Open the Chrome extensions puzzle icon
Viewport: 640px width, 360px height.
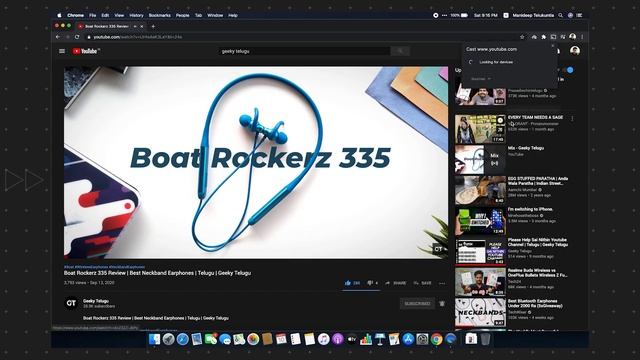coord(544,37)
